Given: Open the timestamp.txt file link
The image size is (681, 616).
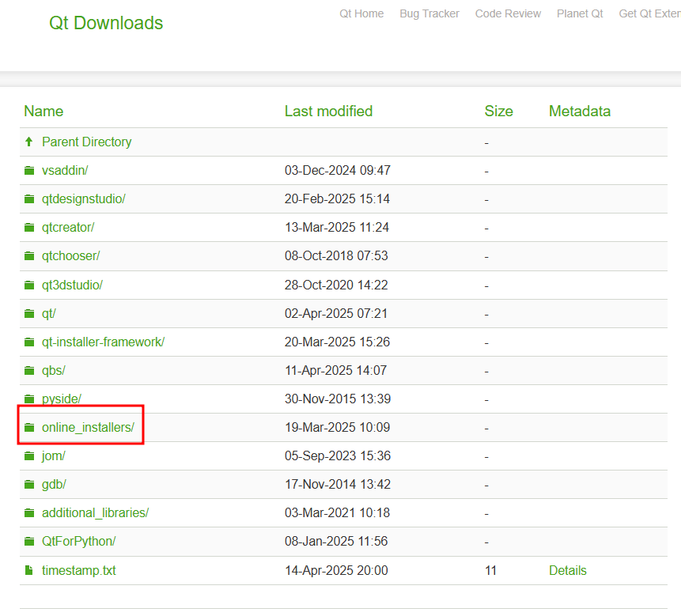Looking at the screenshot, I should pos(78,570).
